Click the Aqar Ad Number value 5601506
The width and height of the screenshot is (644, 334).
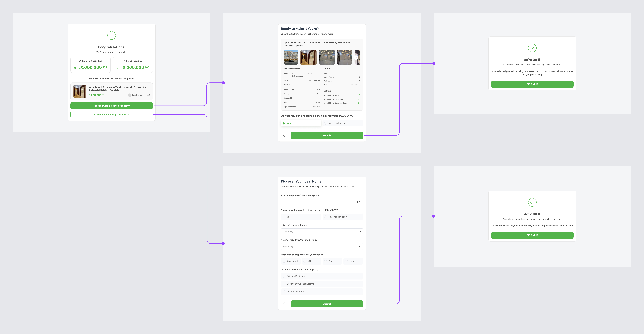click(x=317, y=107)
